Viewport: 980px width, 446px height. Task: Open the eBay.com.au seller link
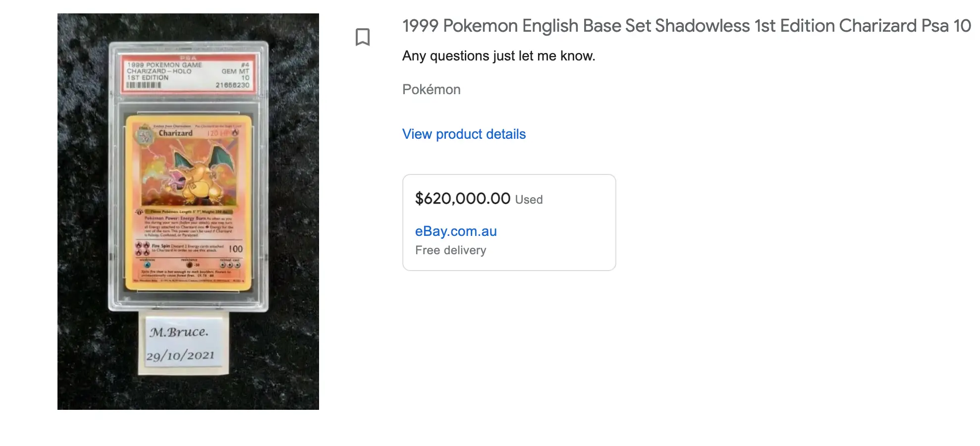(x=456, y=231)
